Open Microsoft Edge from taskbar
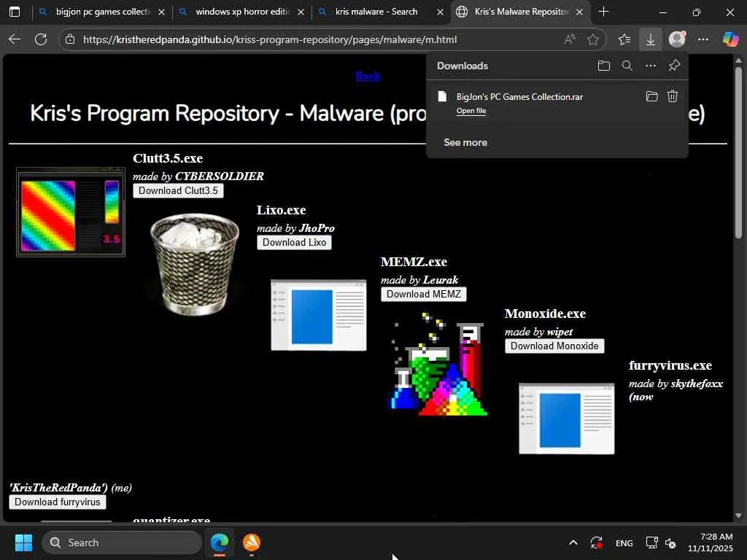This screenshot has width=747, height=560. click(220, 542)
